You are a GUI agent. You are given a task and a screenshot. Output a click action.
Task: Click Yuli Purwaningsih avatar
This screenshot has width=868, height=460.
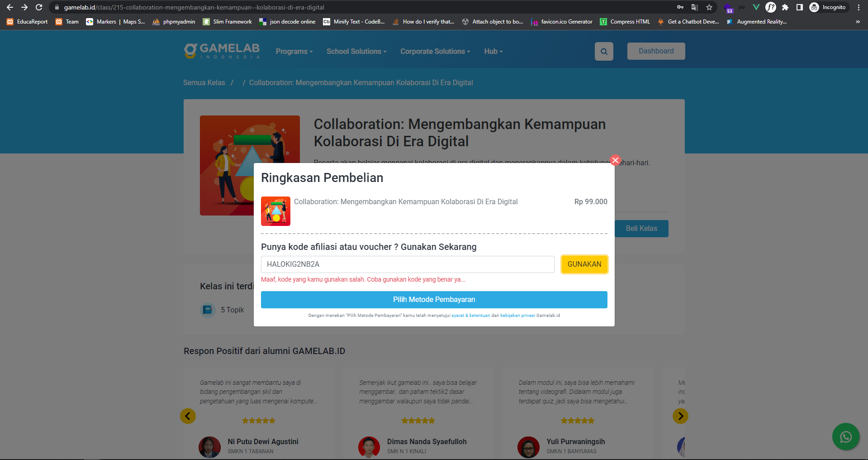pos(528,447)
